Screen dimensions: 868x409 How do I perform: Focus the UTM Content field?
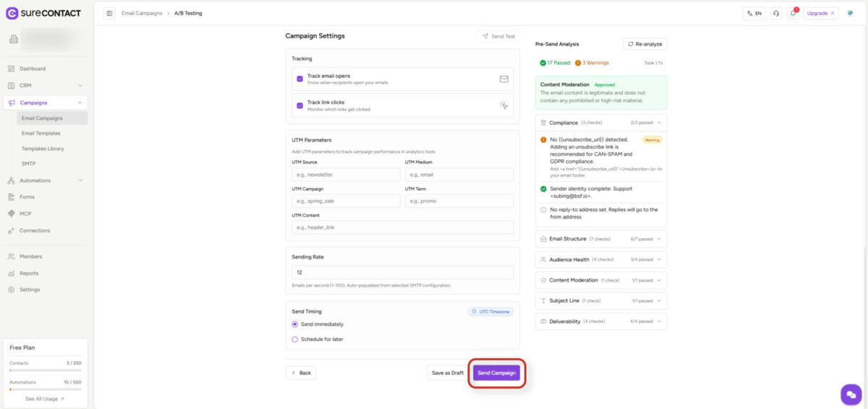coord(402,227)
